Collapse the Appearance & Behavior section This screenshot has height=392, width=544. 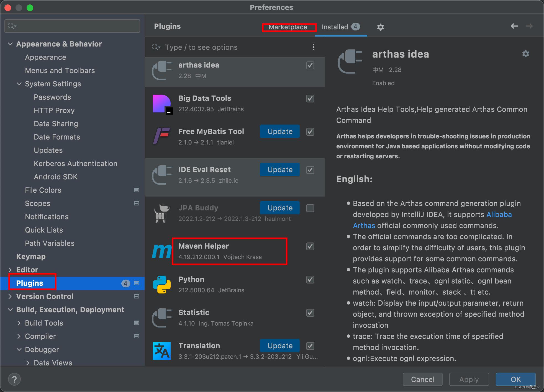10,44
